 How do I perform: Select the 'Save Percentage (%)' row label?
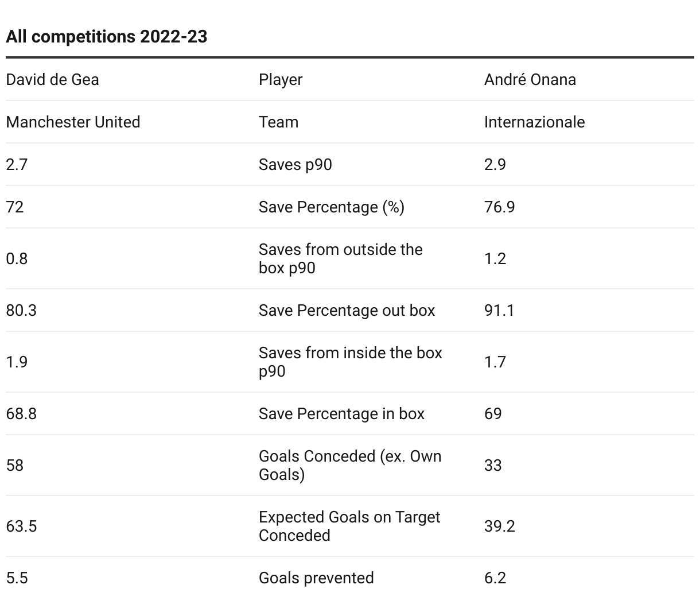tap(332, 207)
